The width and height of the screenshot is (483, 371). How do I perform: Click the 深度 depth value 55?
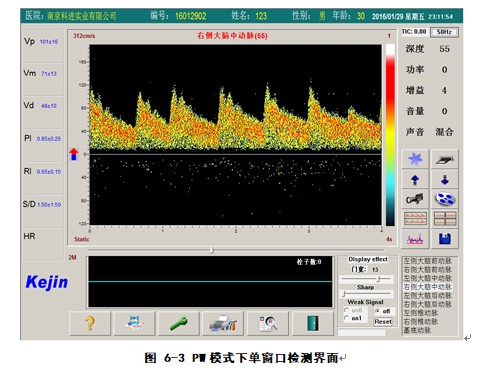tap(444, 49)
